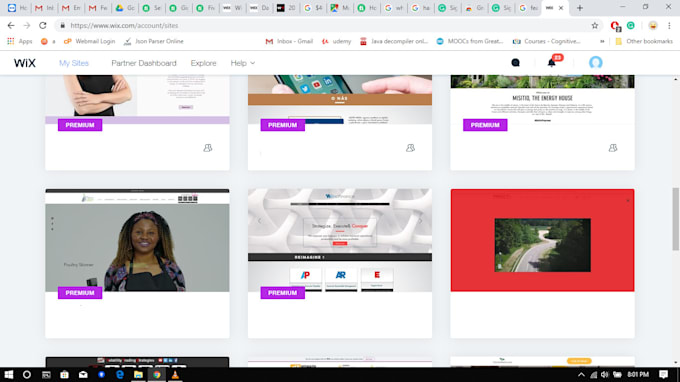680x382 pixels.
Task: Click the page's vertical scrollbar thumb
Action: 676,219
